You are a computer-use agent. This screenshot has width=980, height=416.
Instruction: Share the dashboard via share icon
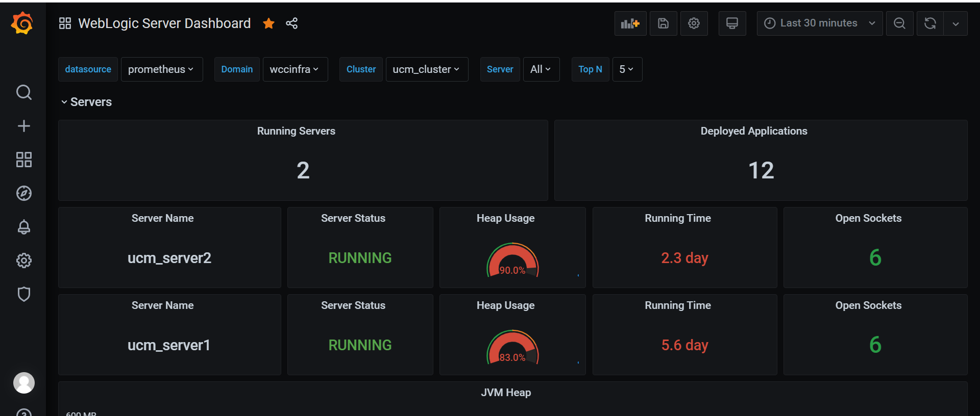click(x=291, y=23)
